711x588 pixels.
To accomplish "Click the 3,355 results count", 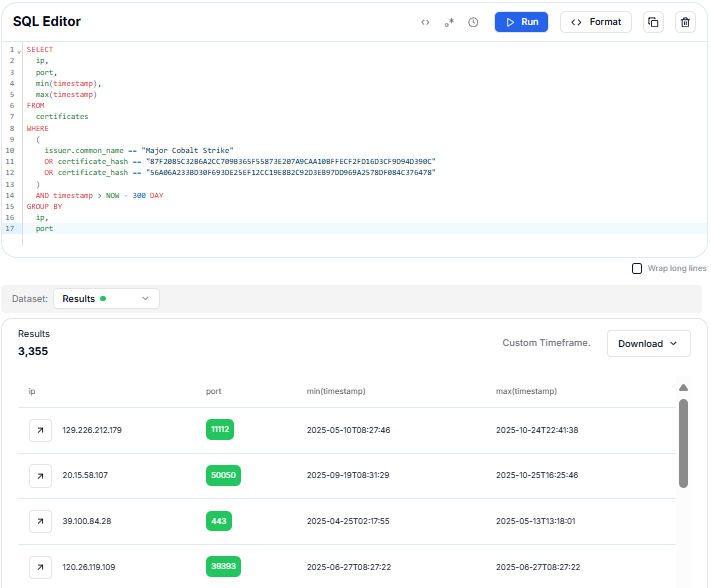I will tap(33, 351).
